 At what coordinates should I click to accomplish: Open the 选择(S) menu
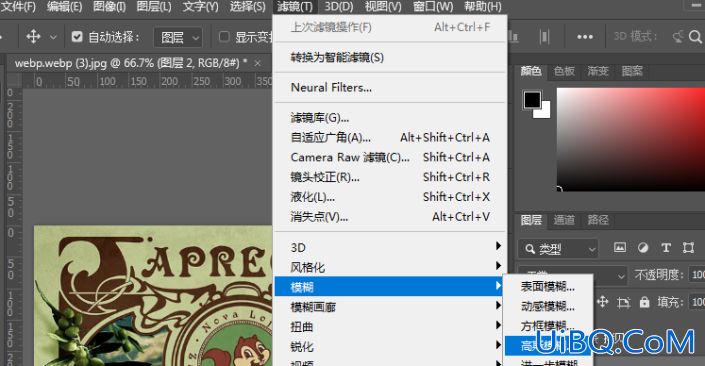coord(248,6)
